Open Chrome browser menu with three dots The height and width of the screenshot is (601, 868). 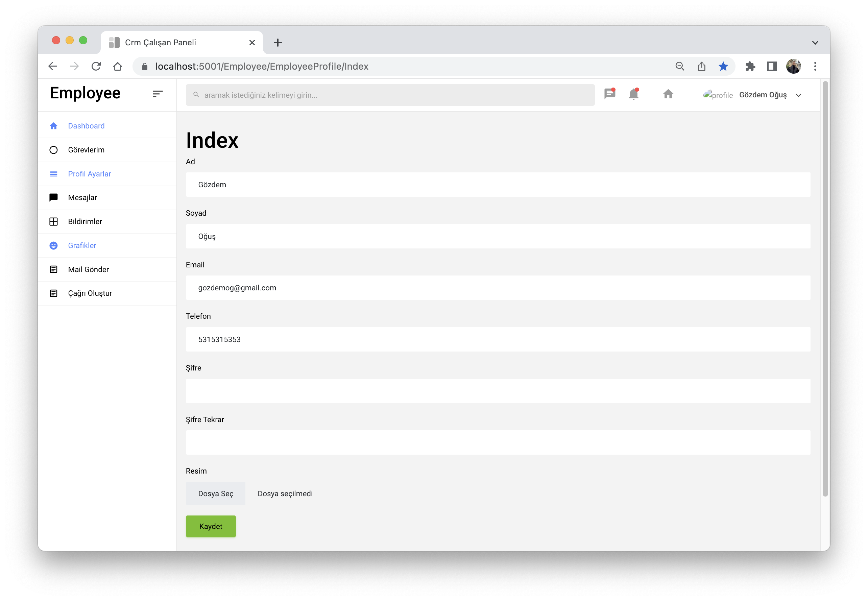click(x=815, y=66)
